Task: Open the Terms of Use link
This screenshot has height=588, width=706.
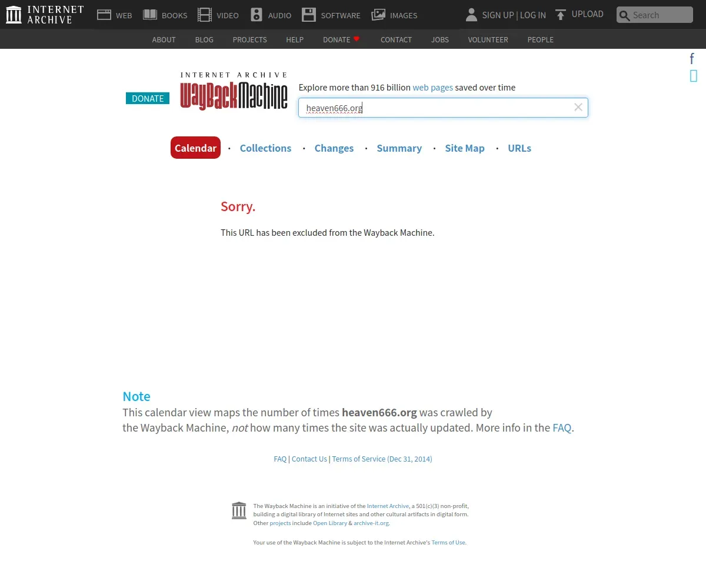Action: (448, 543)
